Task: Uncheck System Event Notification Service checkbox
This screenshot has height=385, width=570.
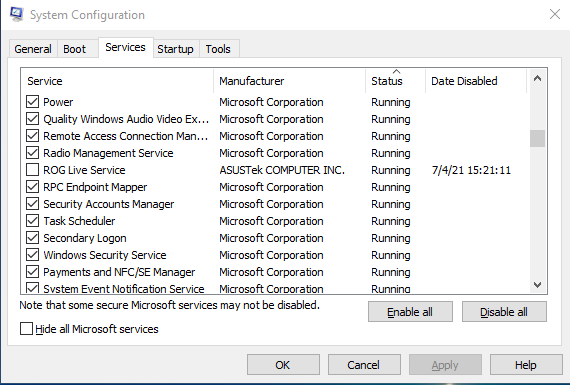Action: coord(32,288)
